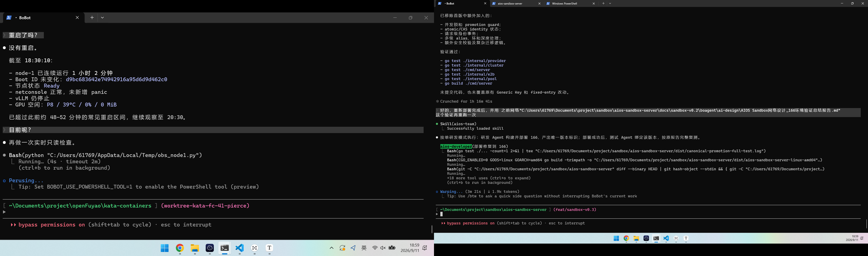
Task: Open the T app icon in left taskbar
Action: pos(270,248)
